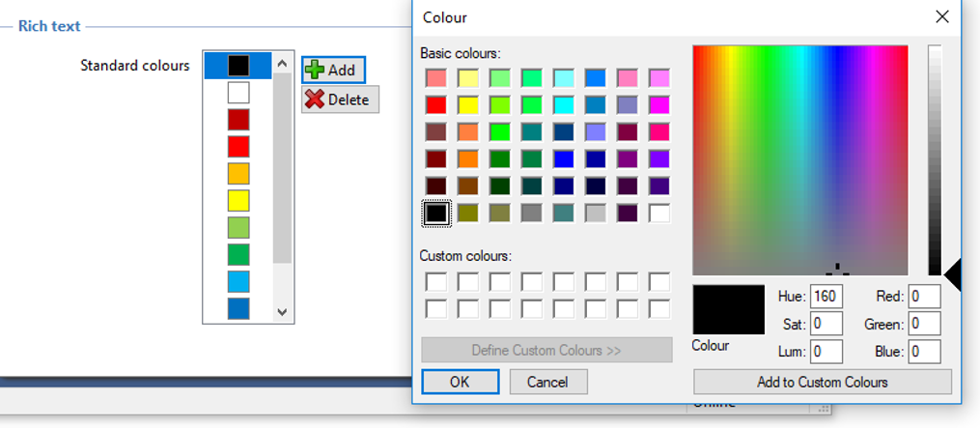Confirm the colour with the OK button

pos(460,382)
